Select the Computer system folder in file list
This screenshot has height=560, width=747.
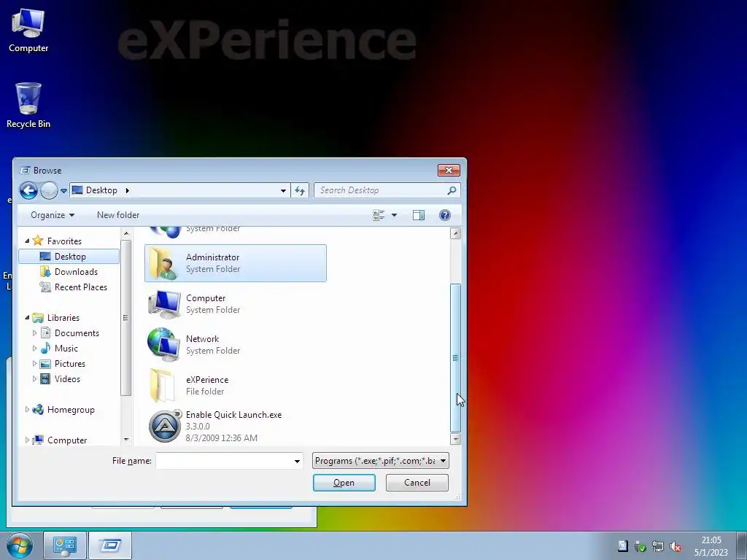236,304
